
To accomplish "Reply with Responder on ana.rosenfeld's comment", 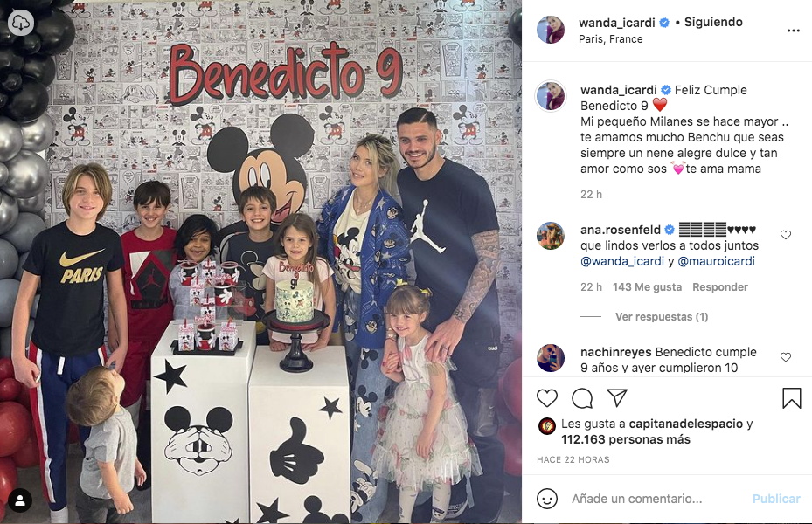I will tap(720, 287).
